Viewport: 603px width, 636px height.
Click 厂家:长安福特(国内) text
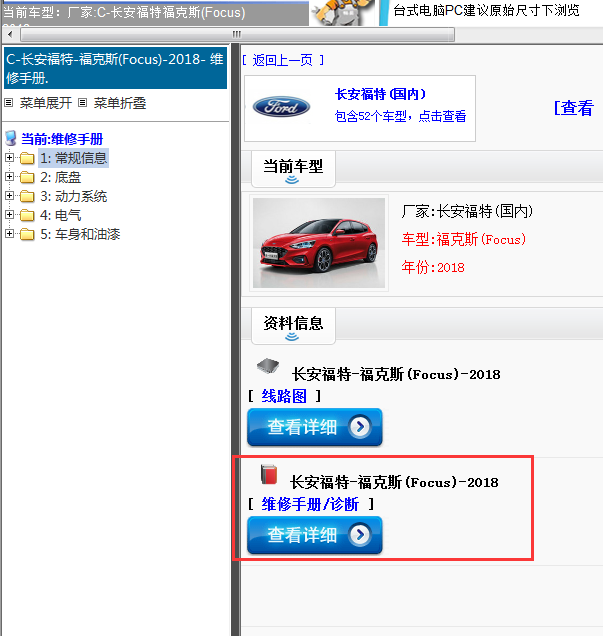pyautogui.click(x=467, y=211)
